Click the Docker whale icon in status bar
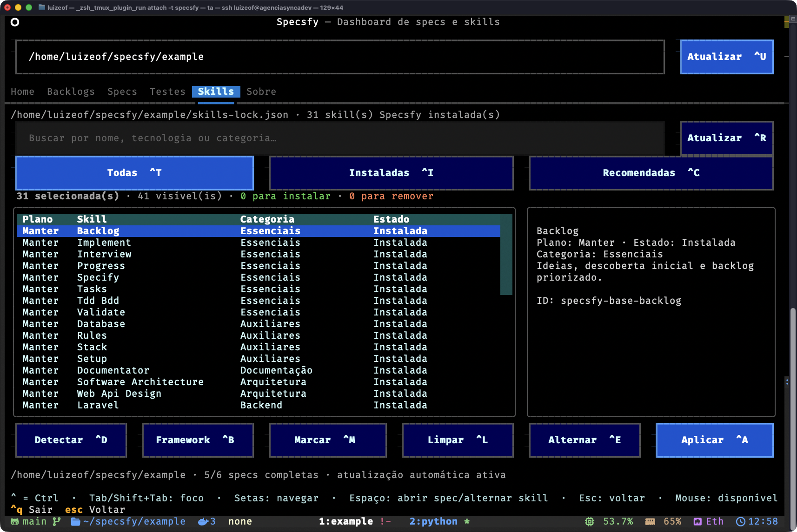The width and height of the screenshot is (797, 532). coord(203,521)
